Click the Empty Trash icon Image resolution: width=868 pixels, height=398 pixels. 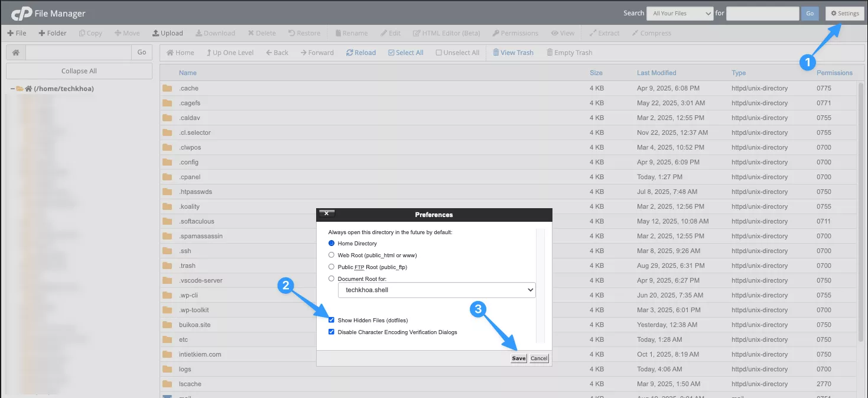(x=568, y=52)
